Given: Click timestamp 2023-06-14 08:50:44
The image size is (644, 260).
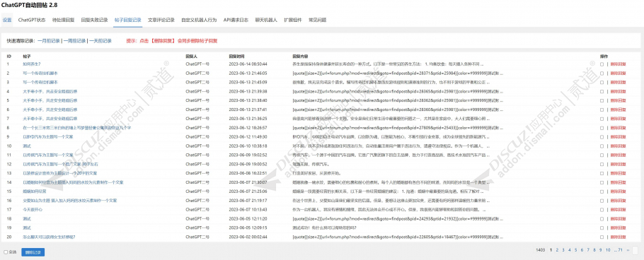Looking at the screenshot, I should [248, 64].
